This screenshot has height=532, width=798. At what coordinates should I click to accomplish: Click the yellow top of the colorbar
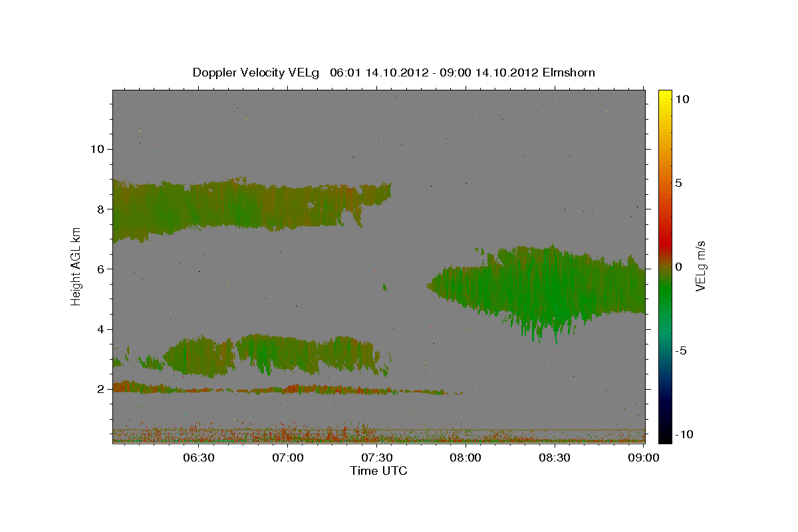pos(664,96)
